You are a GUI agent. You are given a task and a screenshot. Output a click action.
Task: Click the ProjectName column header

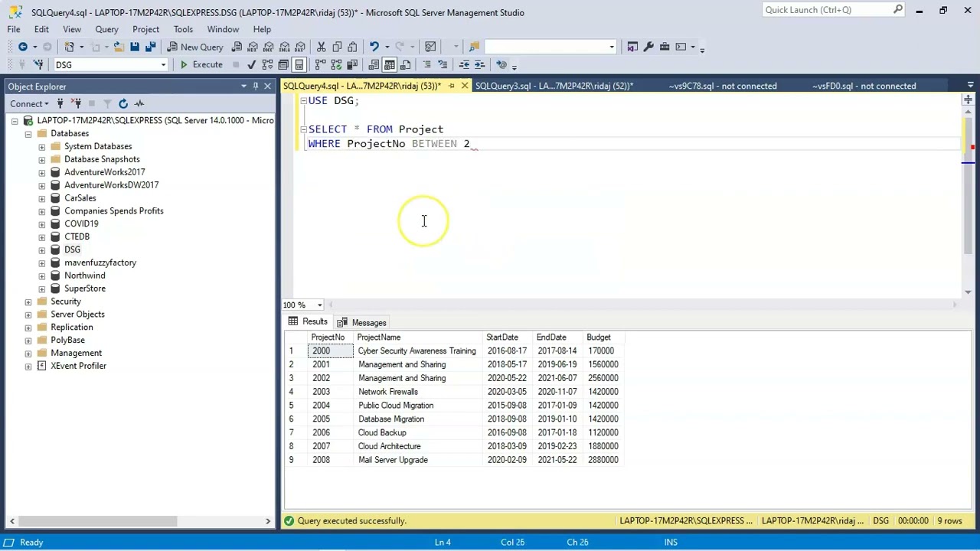tap(418, 337)
